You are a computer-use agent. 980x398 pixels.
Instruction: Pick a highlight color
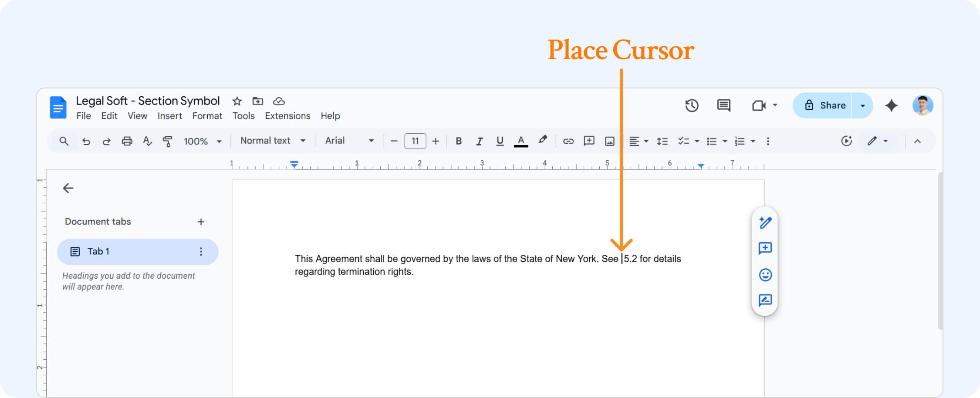(x=542, y=140)
